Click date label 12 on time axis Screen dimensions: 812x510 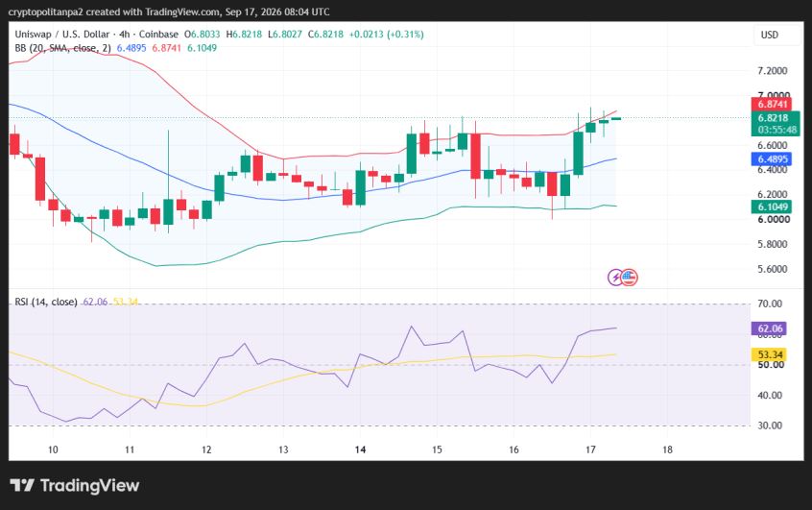coord(206,449)
